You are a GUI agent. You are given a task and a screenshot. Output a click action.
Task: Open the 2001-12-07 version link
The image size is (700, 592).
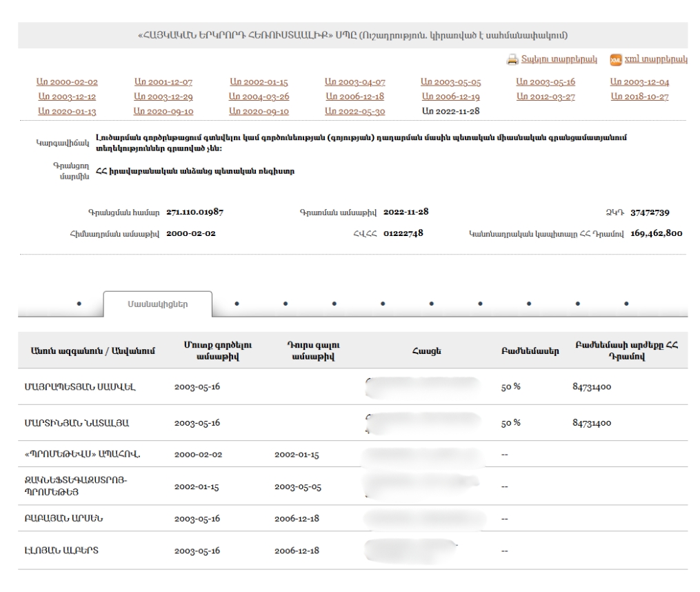[163, 83]
